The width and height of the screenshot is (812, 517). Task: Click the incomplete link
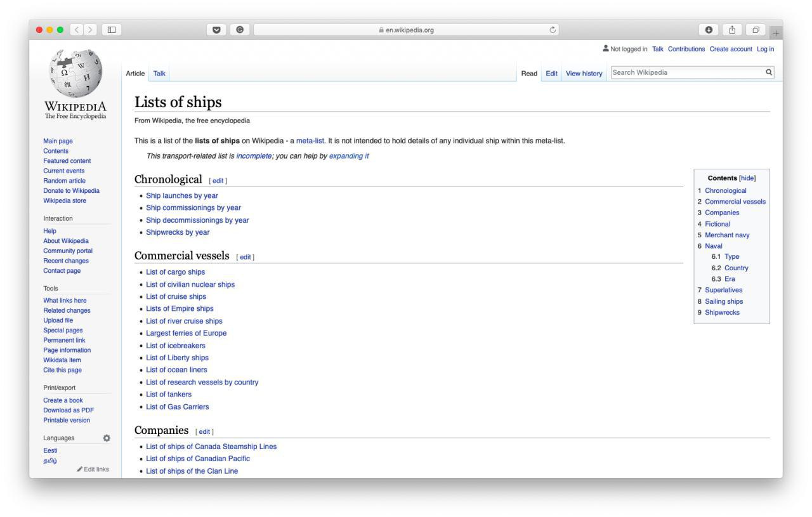[254, 156]
